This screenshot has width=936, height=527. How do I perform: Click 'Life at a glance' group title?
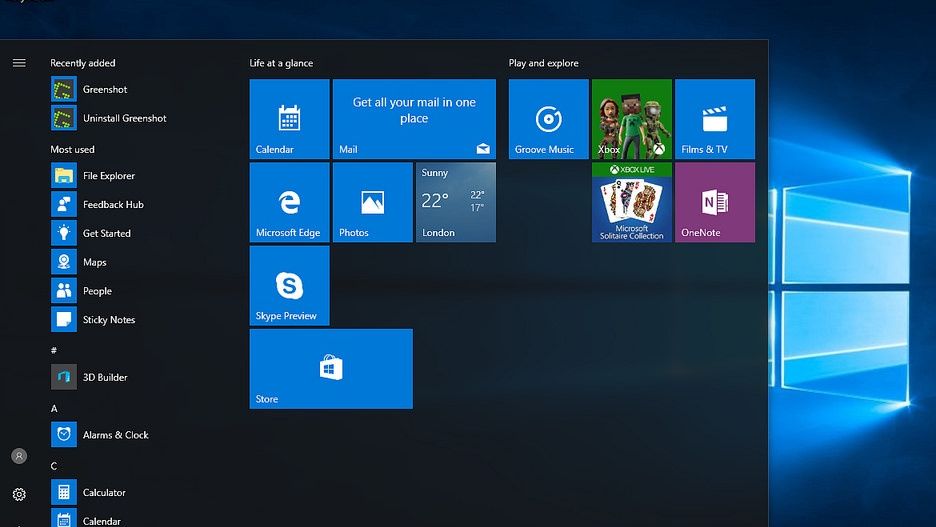[x=281, y=63]
